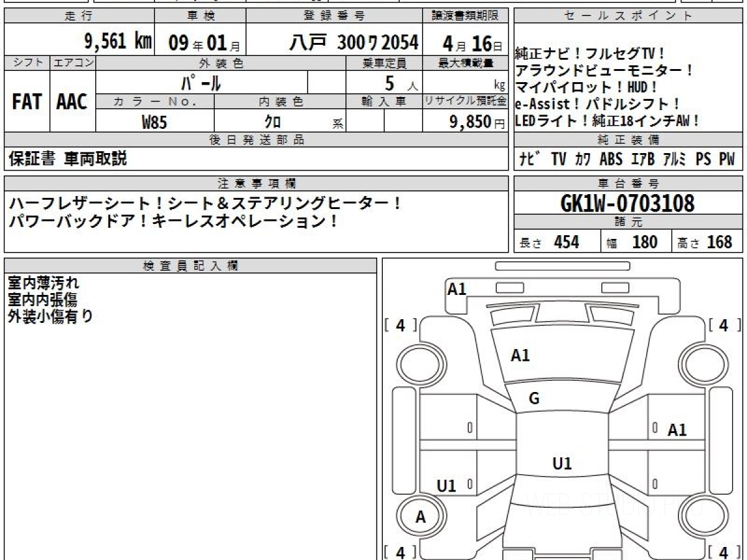
Task: Click the A1 mark on the hood
Action: 520,355
